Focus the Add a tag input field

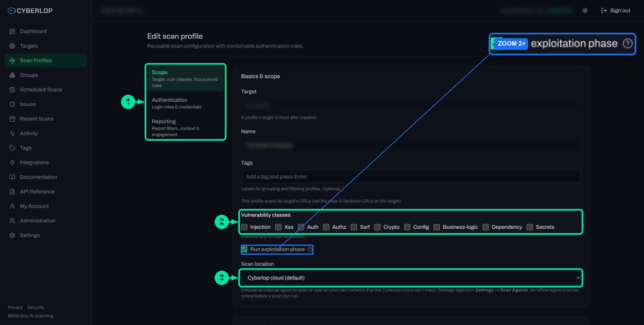point(411,177)
